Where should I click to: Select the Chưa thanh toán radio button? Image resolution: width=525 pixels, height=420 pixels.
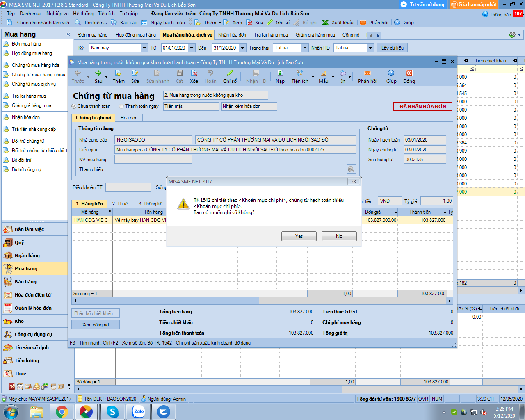coord(74,106)
